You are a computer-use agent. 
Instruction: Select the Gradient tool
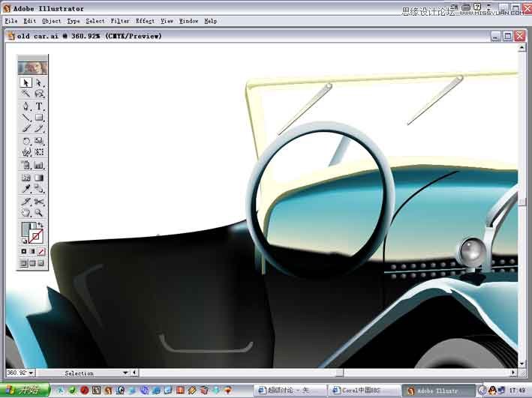click(x=39, y=178)
